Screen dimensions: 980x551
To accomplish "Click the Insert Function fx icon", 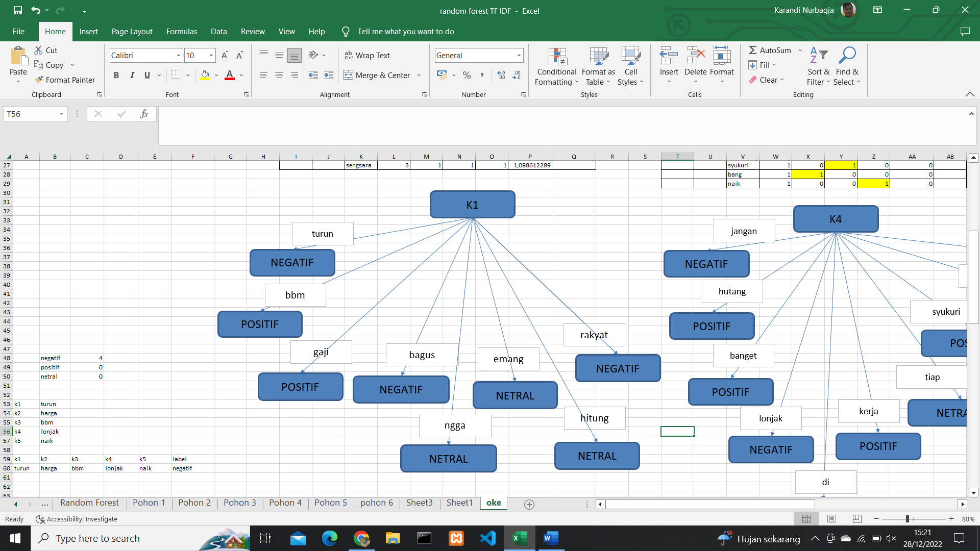I will pos(144,114).
